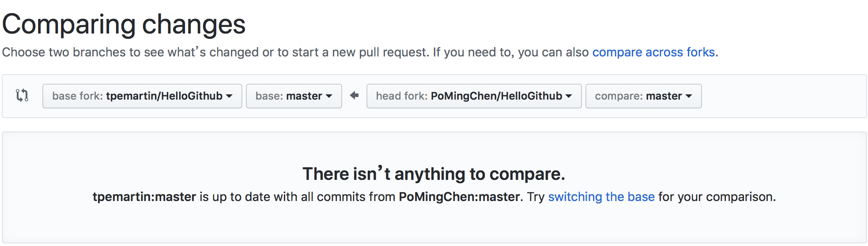Image resolution: width=868 pixels, height=246 pixels.
Task: Click the caret arrow beside 'compare: master'
Action: pos(689,96)
